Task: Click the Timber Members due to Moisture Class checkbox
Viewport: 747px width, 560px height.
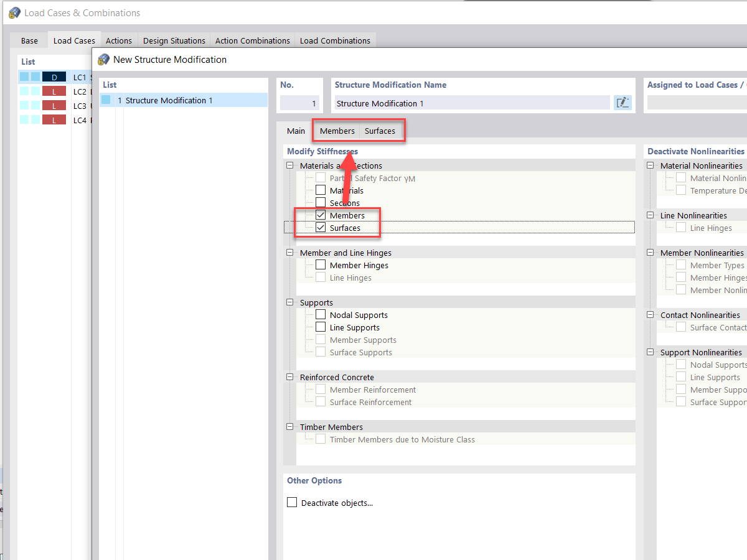Action: click(x=321, y=439)
